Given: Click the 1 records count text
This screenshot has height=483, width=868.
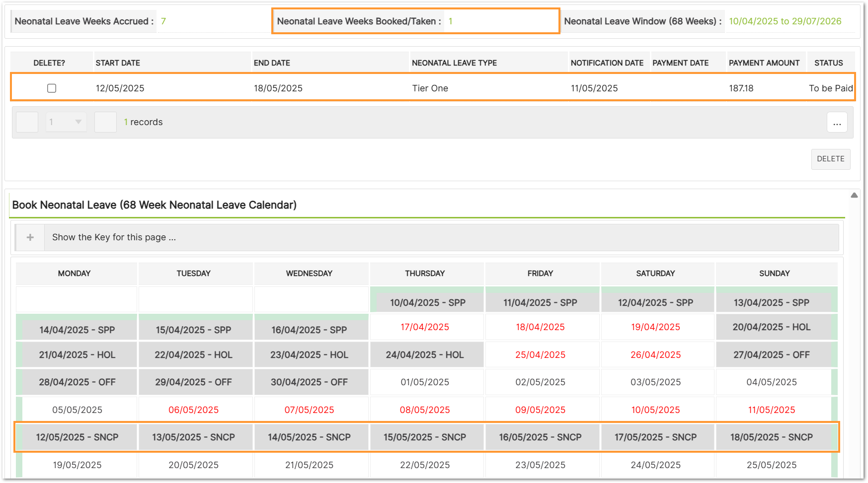Looking at the screenshot, I should (143, 122).
